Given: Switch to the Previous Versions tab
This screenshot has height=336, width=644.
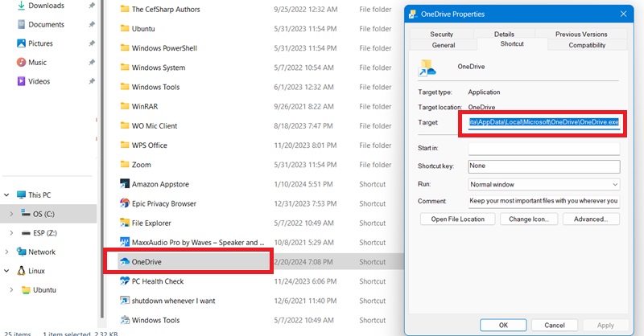Looking at the screenshot, I should [581, 34].
